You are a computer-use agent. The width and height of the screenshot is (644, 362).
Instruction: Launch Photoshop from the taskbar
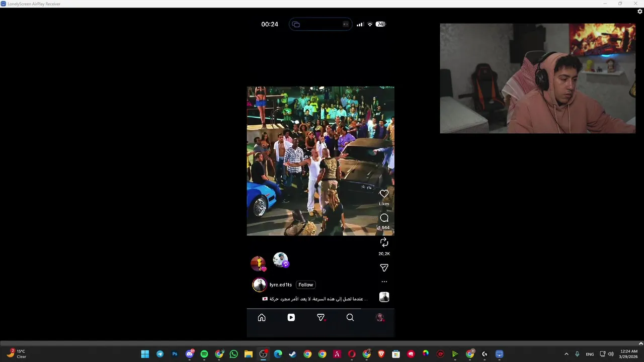(x=175, y=354)
